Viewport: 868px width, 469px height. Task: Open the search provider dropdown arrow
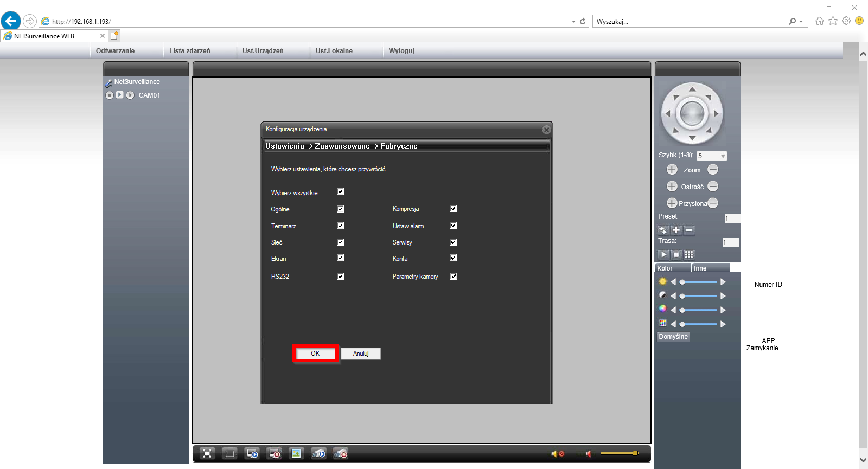[801, 22]
